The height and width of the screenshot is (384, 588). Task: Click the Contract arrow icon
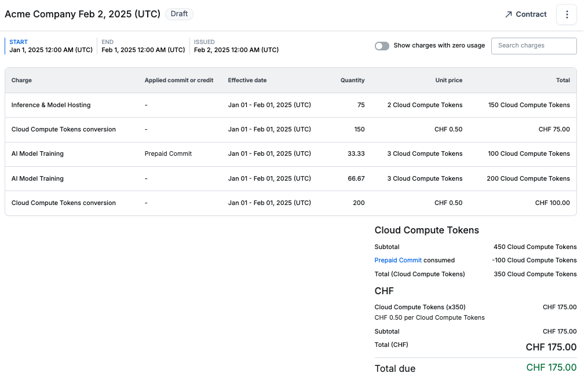click(x=509, y=14)
